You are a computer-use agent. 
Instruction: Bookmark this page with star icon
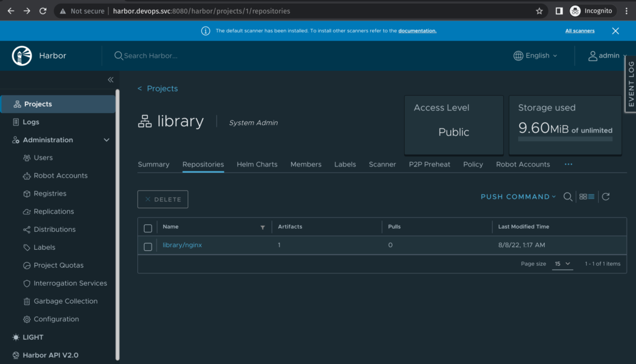(x=539, y=11)
